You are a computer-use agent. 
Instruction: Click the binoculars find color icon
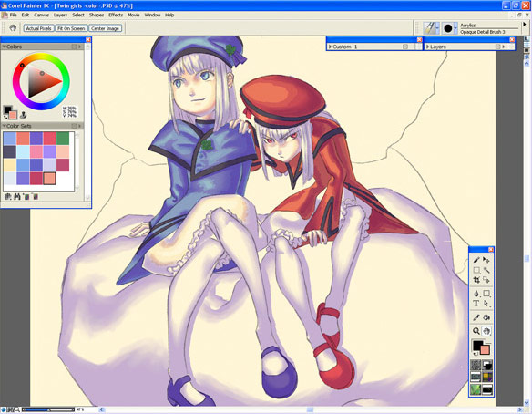[17, 197]
